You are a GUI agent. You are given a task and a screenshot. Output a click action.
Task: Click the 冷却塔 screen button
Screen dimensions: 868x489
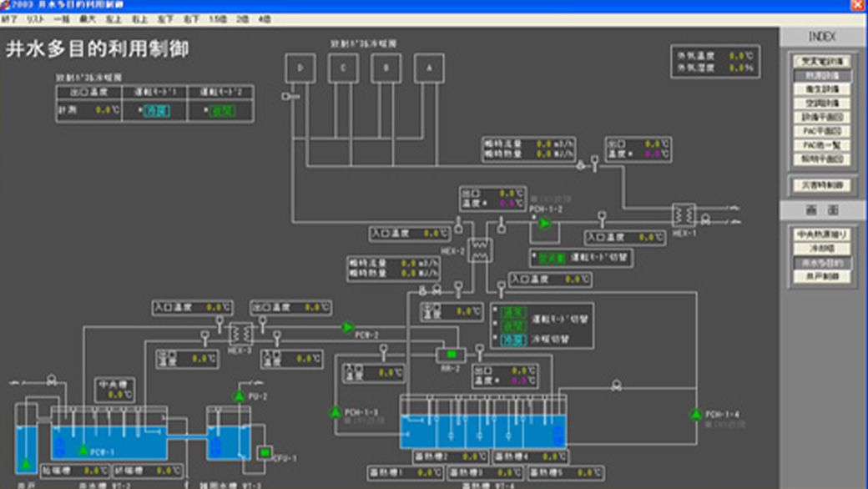coord(821,249)
